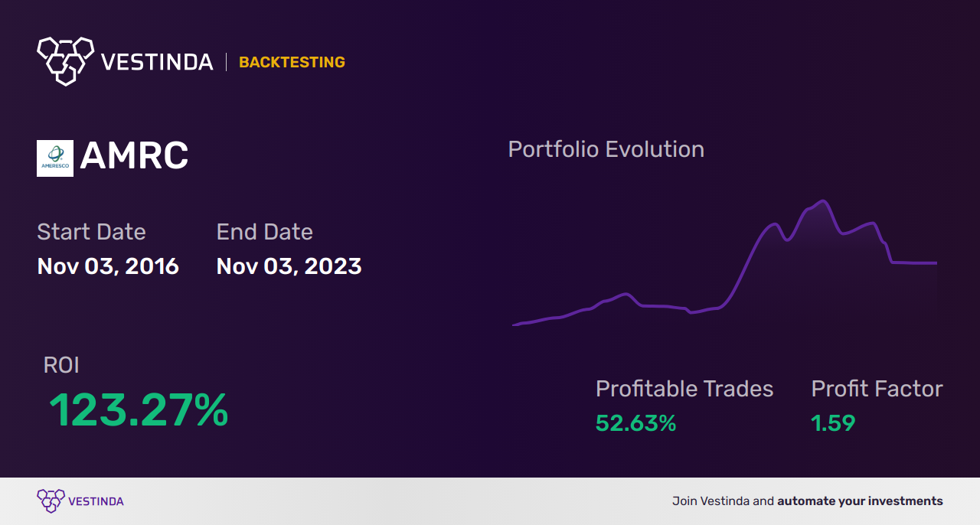The height and width of the screenshot is (525, 980).
Task: Click 'automate your investments' footer link
Action: (x=860, y=501)
